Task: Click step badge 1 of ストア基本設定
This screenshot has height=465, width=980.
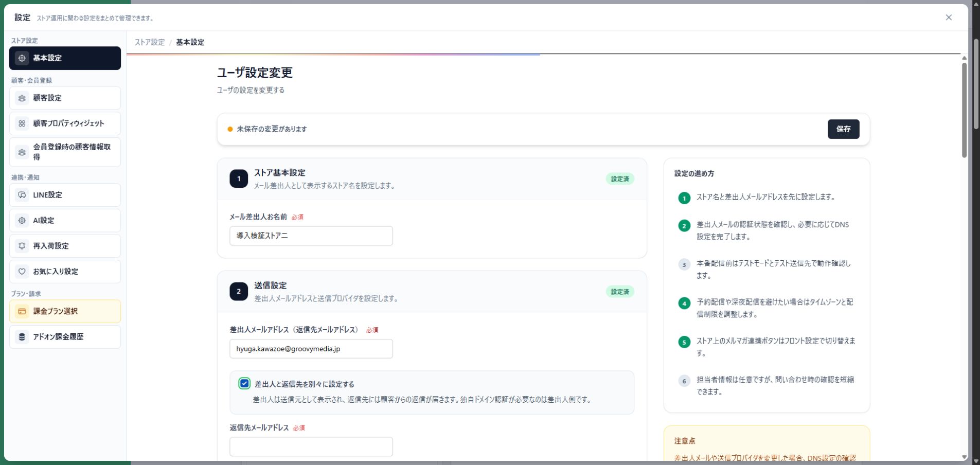Action: pyautogui.click(x=239, y=179)
